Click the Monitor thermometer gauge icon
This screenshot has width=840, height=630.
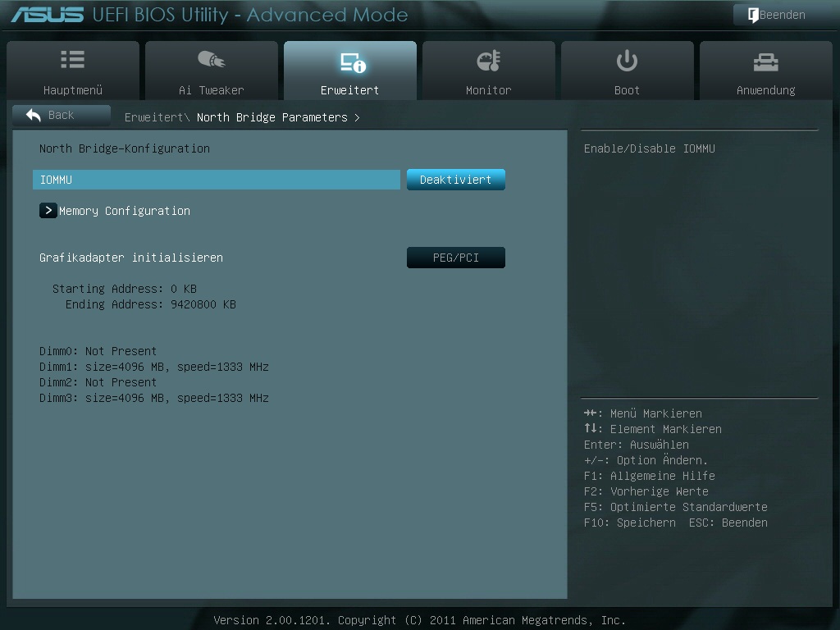[489, 61]
